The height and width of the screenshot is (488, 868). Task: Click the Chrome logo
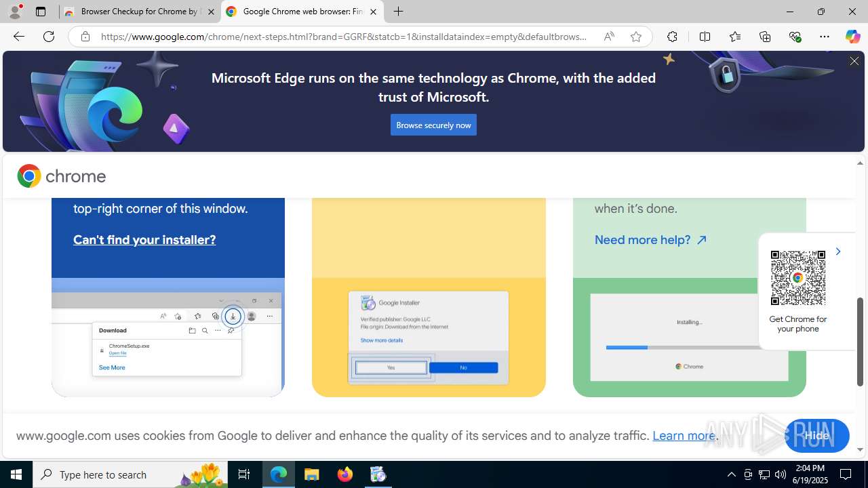[62, 176]
